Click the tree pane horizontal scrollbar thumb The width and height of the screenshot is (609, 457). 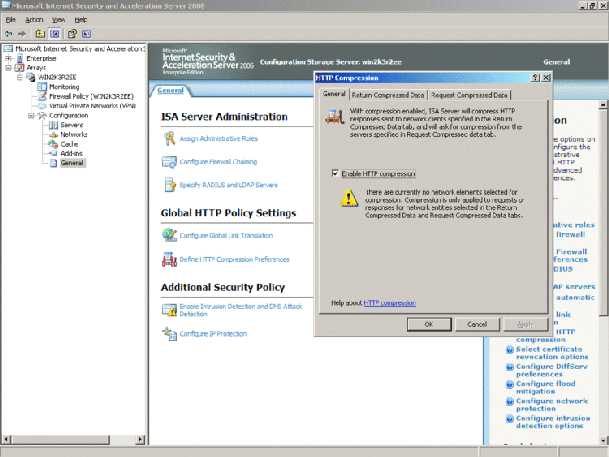(60, 440)
